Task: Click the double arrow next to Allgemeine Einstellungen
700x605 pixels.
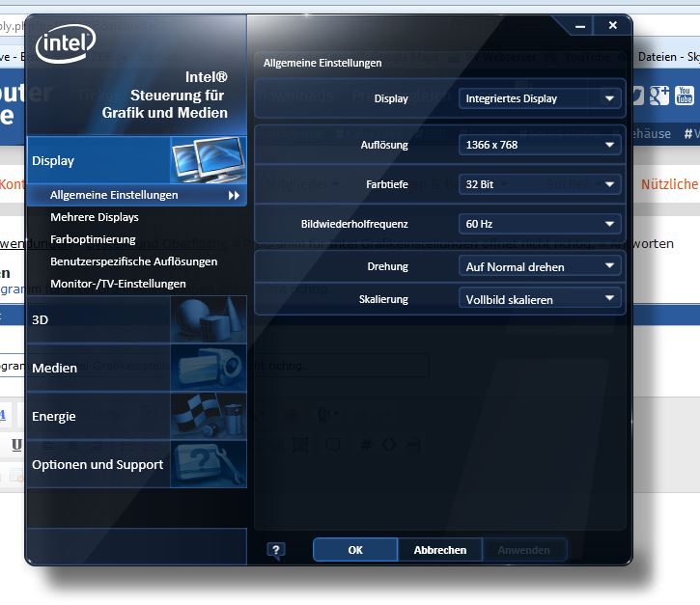Action: point(234,196)
